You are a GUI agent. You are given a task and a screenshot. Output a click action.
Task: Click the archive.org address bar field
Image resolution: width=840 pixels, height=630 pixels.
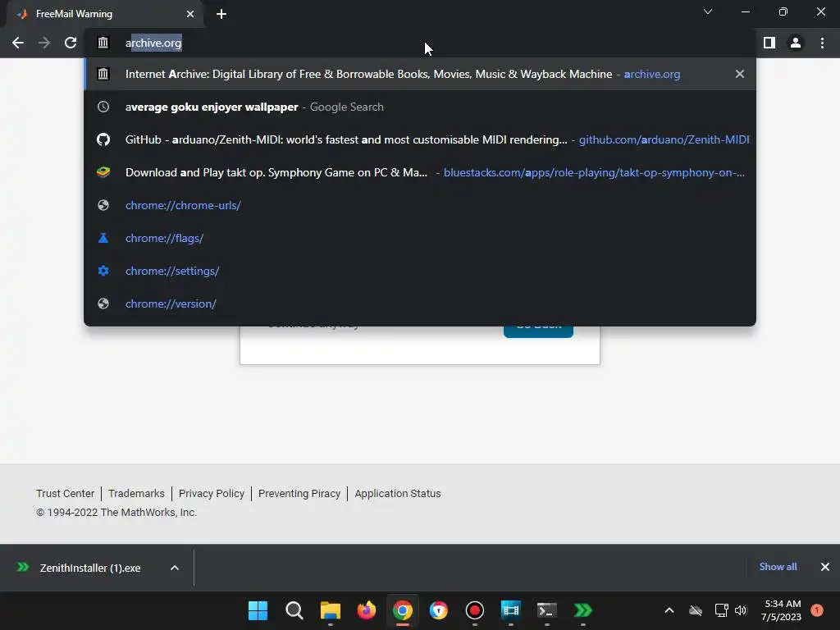421,43
